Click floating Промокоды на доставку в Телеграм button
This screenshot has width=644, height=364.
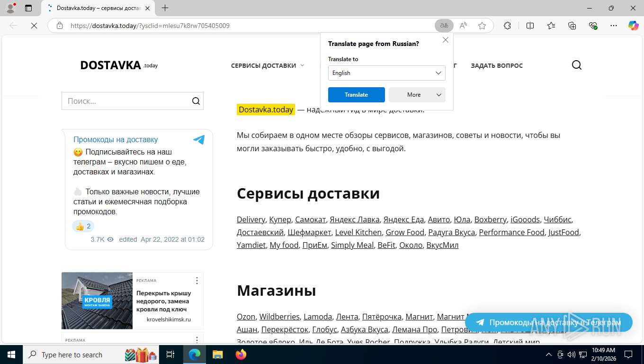548,322
